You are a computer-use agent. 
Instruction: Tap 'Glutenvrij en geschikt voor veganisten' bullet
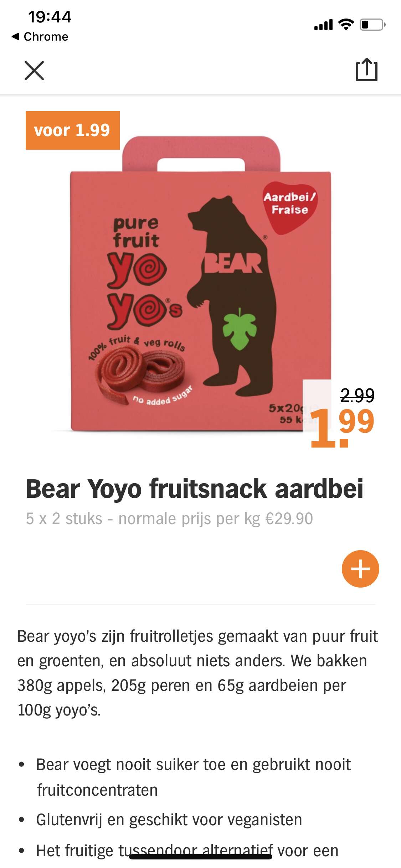click(x=169, y=820)
